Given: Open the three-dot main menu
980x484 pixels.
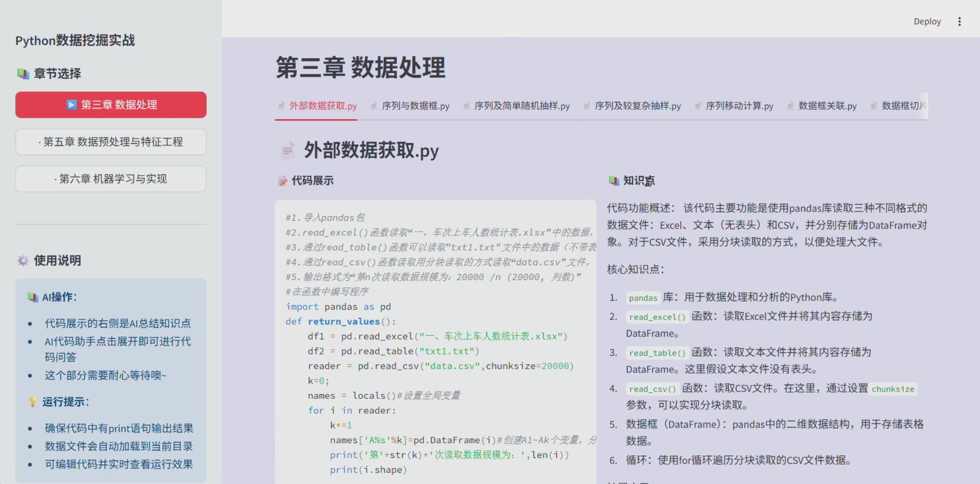Looking at the screenshot, I should pyautogui.click(x=959, y=22).
